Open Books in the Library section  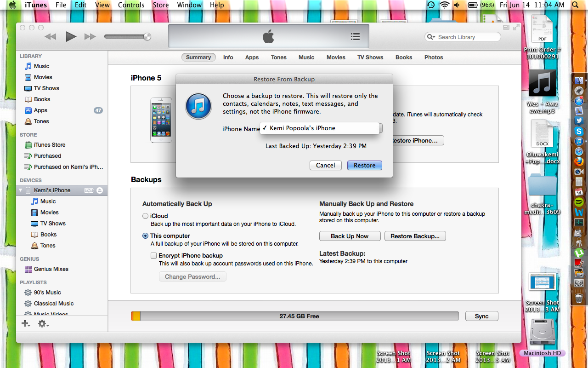pyautogui.click(x=42, y=99)
